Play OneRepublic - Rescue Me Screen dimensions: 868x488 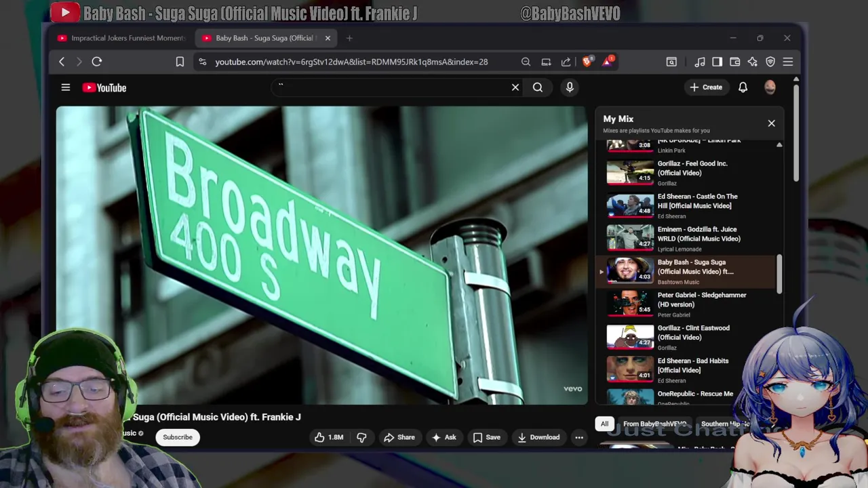686,397
